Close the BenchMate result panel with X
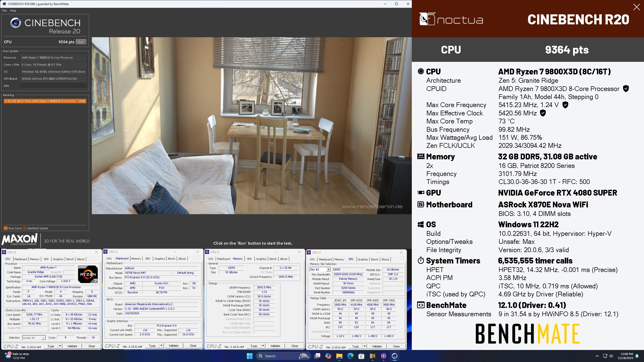The width and height of the screenshot is (644, 362). pyautogui.click(x=636, y=7)
